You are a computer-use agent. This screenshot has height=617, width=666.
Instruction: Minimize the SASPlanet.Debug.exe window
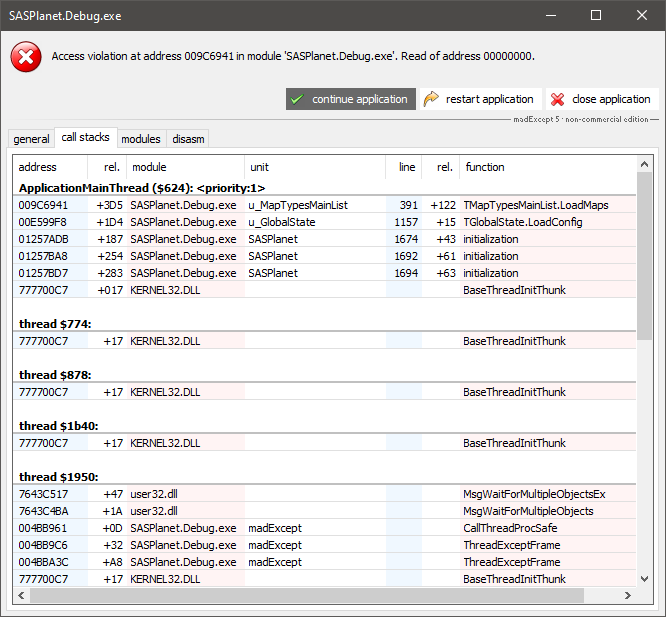[551, 16]
